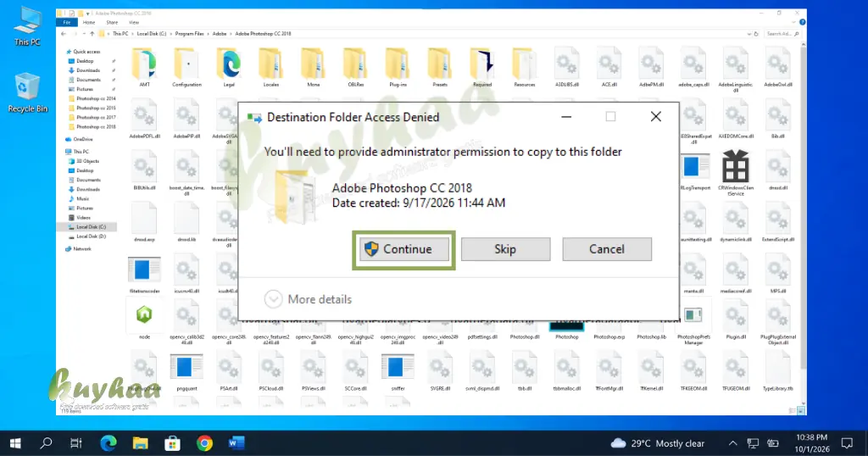Select Local Disk (C:) in navigation pane

(x=91, y=227)
